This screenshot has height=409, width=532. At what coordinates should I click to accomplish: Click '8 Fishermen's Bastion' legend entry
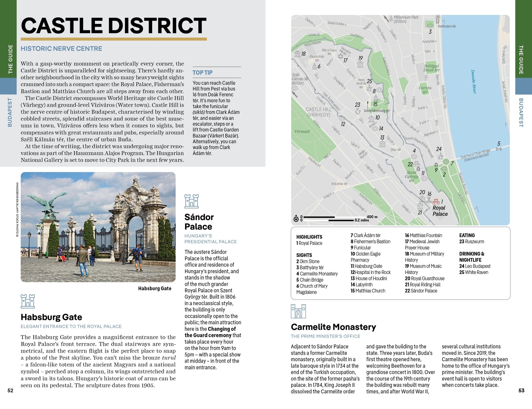click(x=370, y=242)
